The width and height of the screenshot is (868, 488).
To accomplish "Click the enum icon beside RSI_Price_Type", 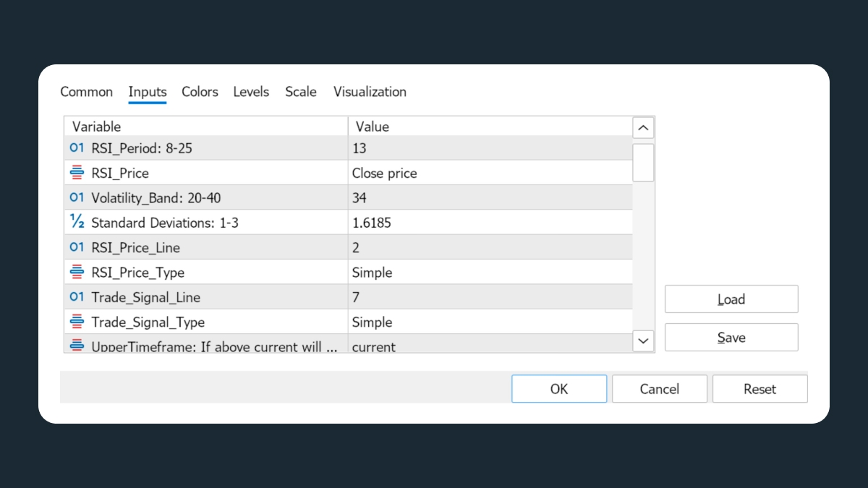I will (77, 272).
